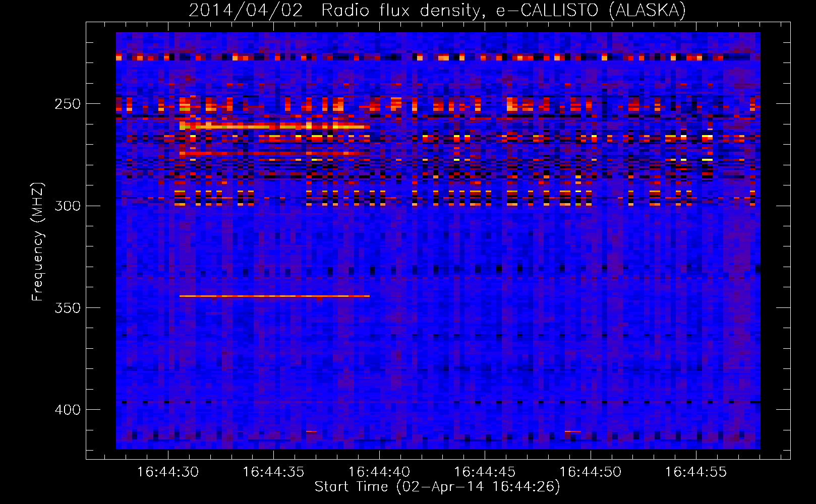Click the y-axis tick label '350'
Viewport: 816px width, 504px height.
tap(68, 308)
